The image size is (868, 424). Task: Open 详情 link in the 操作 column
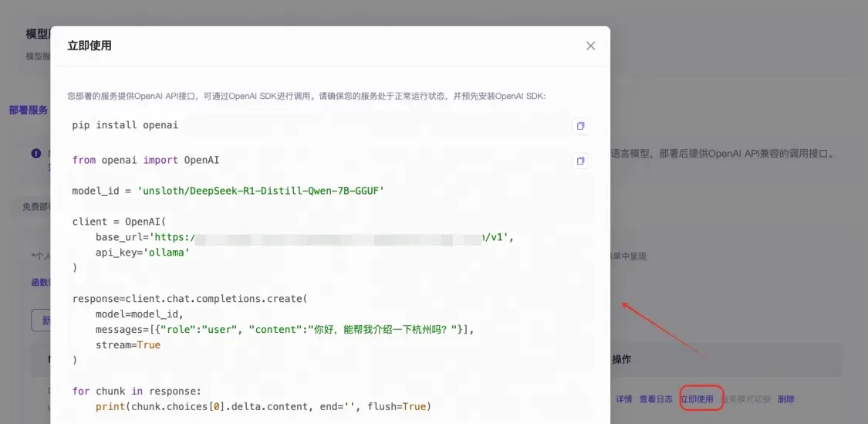[624, 399]
